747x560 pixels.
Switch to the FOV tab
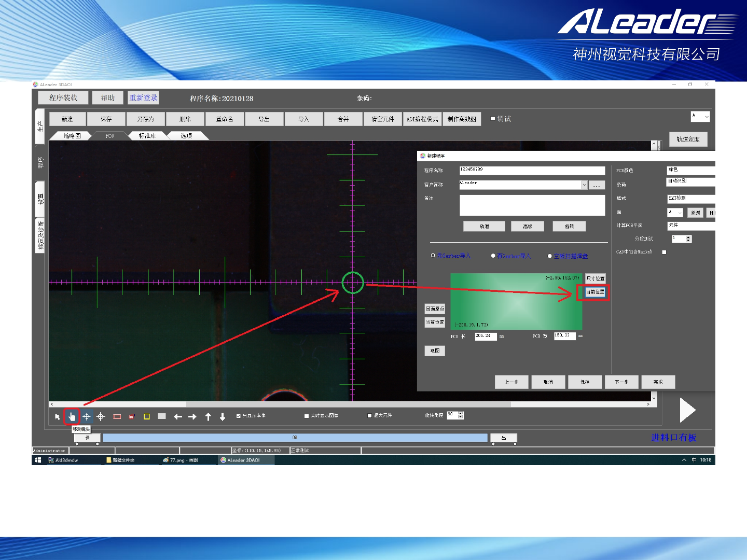tap(110, 136)
